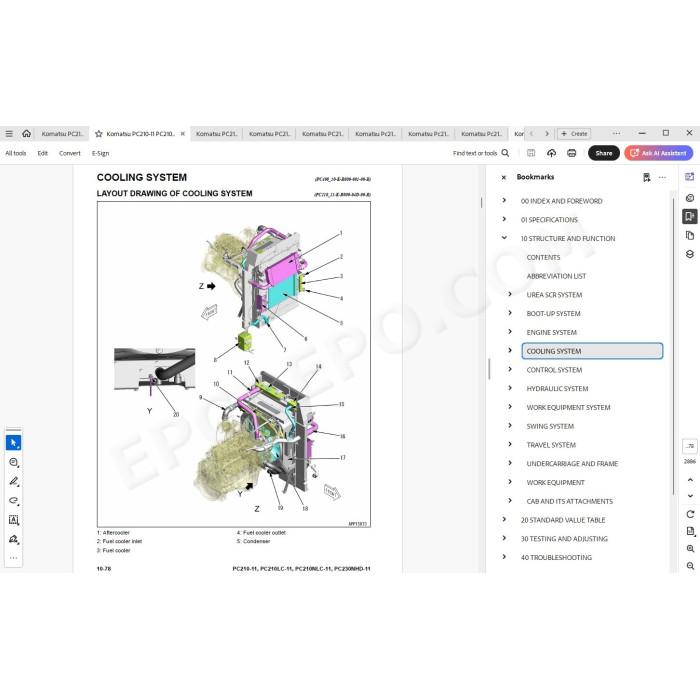Select the arrow selection tool
Viewport: 700px width, 700px height.
pyautogui.click(x=13, y=443)
